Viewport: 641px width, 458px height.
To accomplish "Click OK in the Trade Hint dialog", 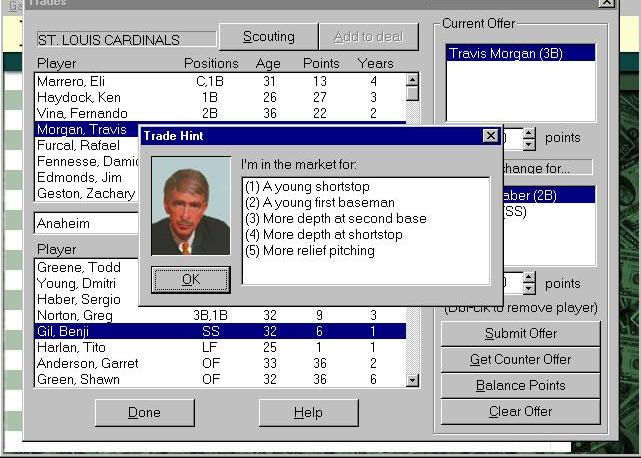I will pos(191,280).
